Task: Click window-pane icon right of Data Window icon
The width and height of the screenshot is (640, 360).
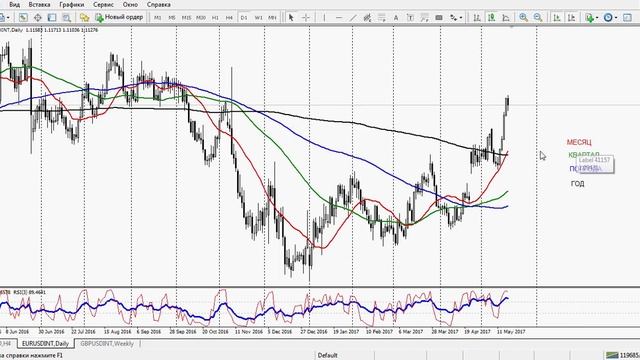Action: pos(52,18)
